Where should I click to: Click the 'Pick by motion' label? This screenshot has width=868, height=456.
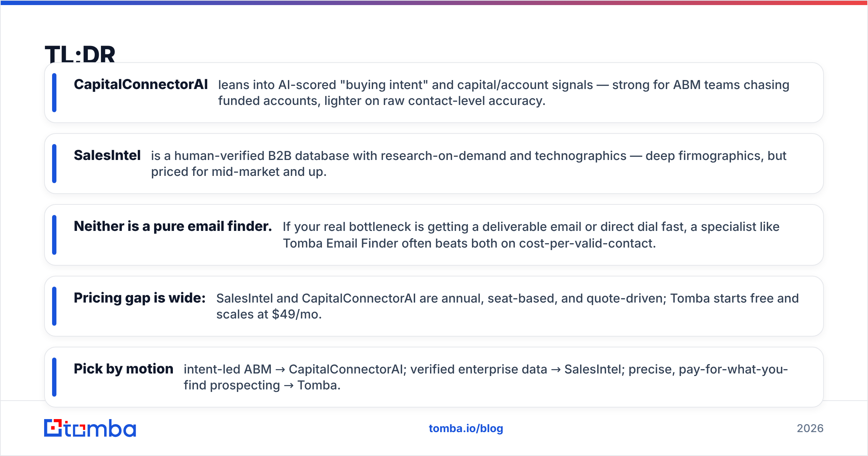123,369
